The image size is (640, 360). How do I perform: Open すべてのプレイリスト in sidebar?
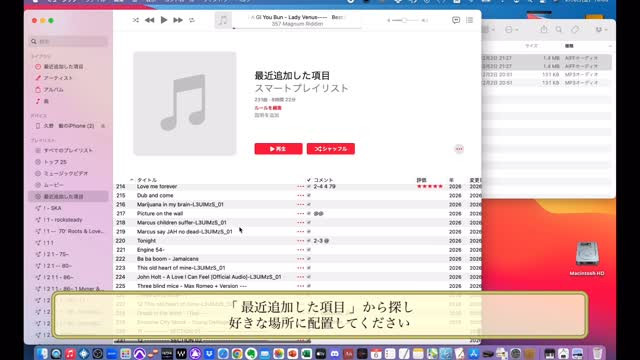[x=68, y=150]
